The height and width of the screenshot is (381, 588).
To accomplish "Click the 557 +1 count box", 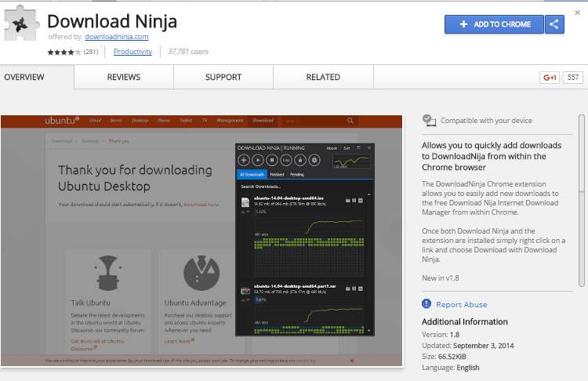I will click(573, 78).
